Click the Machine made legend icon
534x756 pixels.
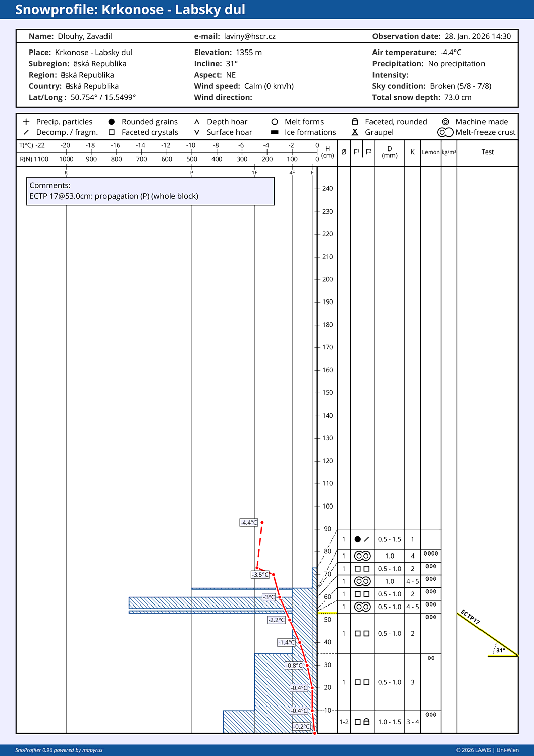(445, 122)
